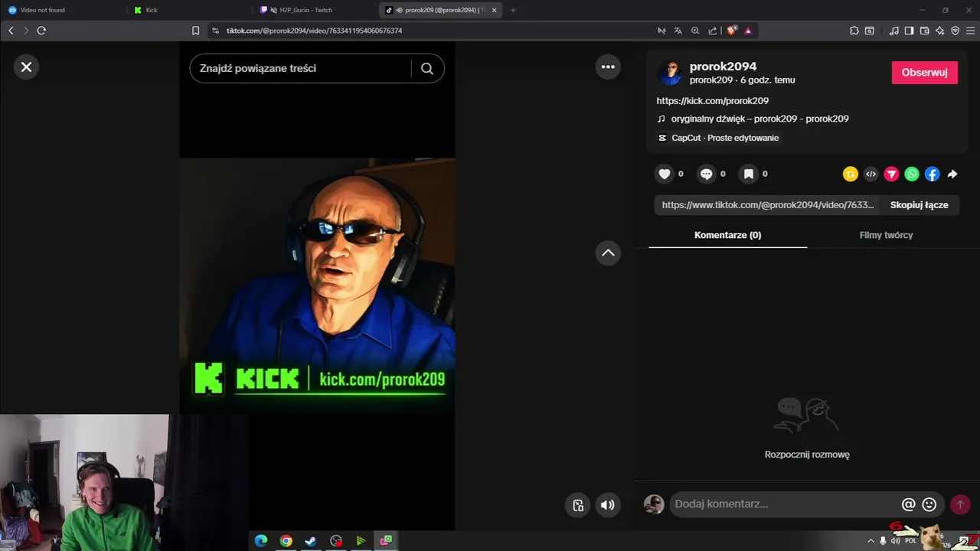Click the zoom magnifier in address bar
This screenshot has height=551, width=980.
(695, 31)
